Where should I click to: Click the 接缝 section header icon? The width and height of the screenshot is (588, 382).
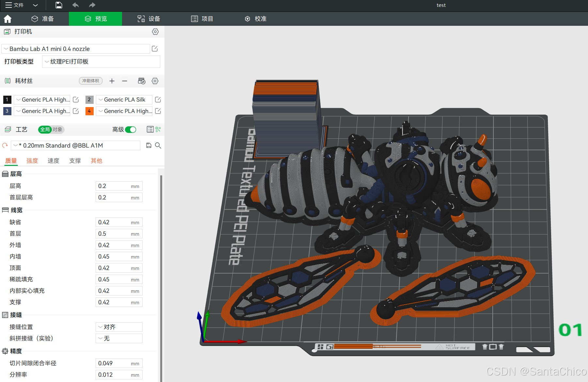[5, 315]
